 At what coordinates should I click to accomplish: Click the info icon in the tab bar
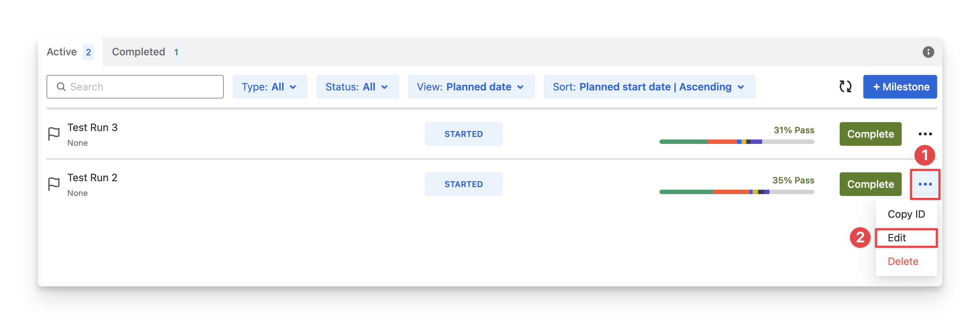928,52
